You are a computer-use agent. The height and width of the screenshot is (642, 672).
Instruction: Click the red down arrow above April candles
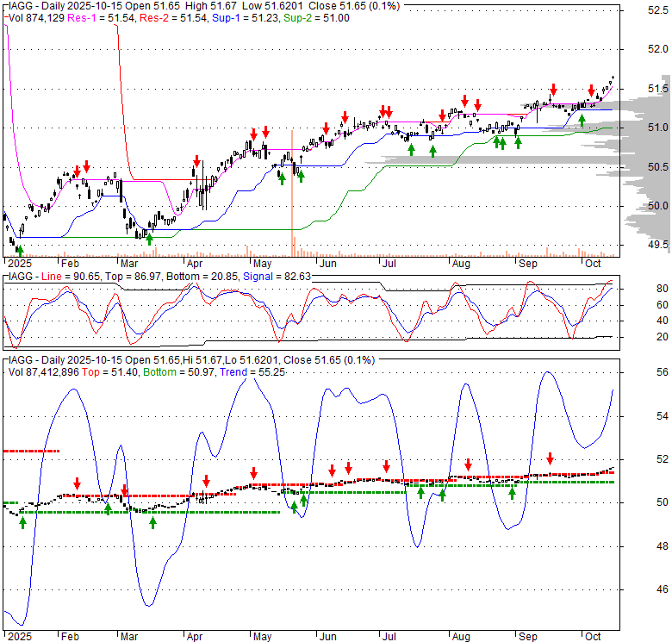[196, 161]
